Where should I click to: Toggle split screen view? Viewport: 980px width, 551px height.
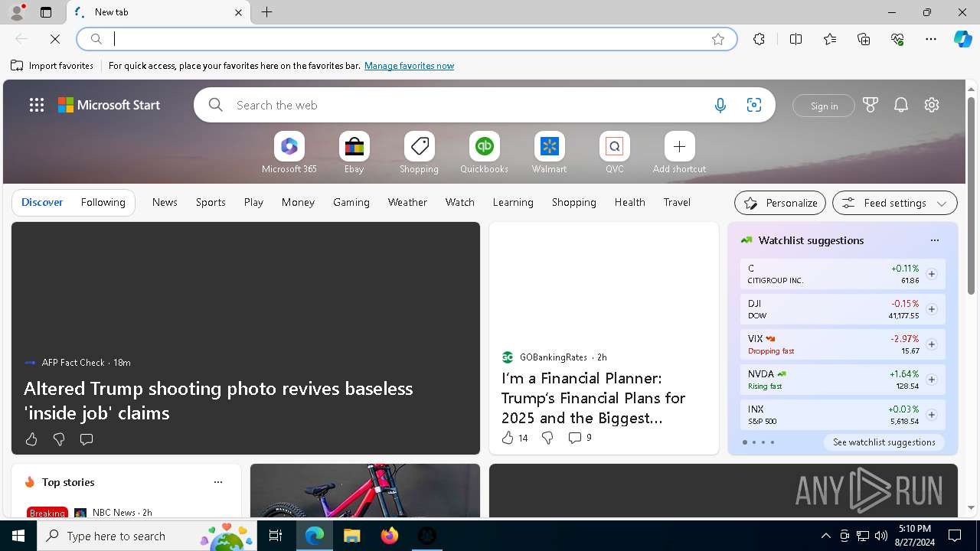795,39
